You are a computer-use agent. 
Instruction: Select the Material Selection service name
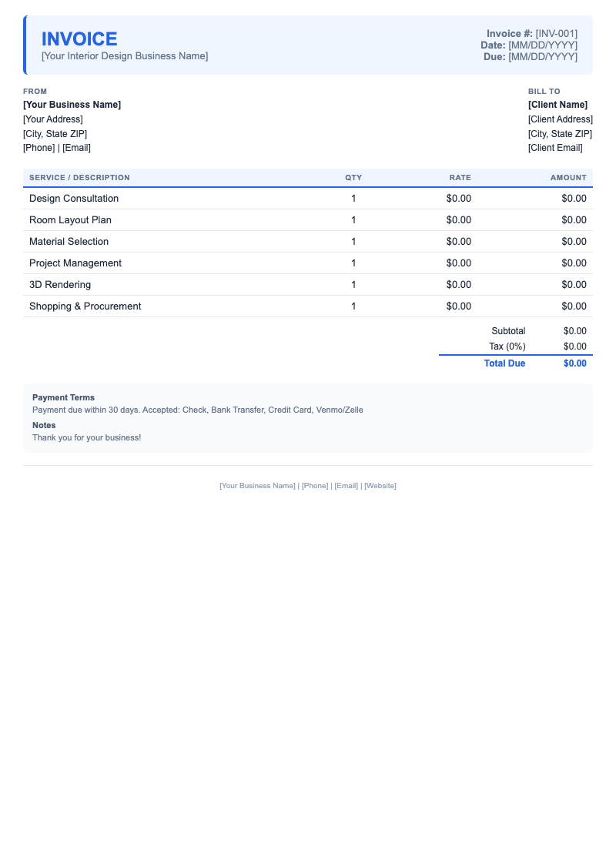[x=69, y=242]
